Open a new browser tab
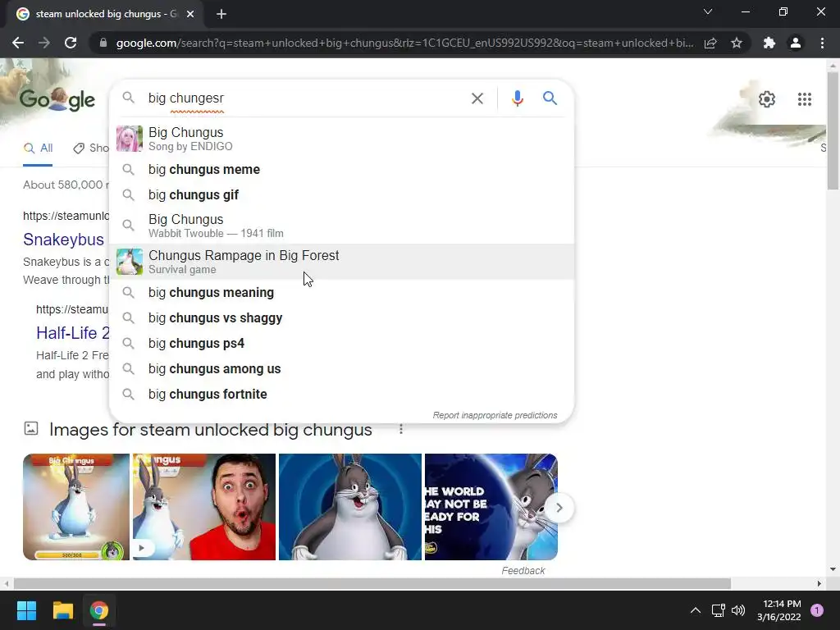Viewport: 840px width, 630px height. pyautogui.click(x=221, y=14)
